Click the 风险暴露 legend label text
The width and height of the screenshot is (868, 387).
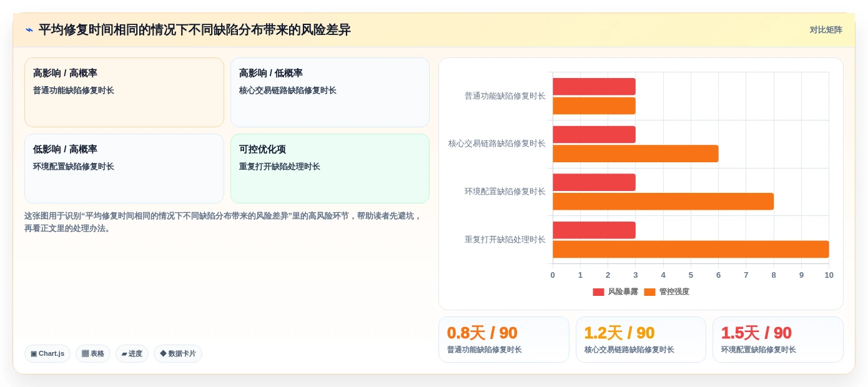(623, 292)
